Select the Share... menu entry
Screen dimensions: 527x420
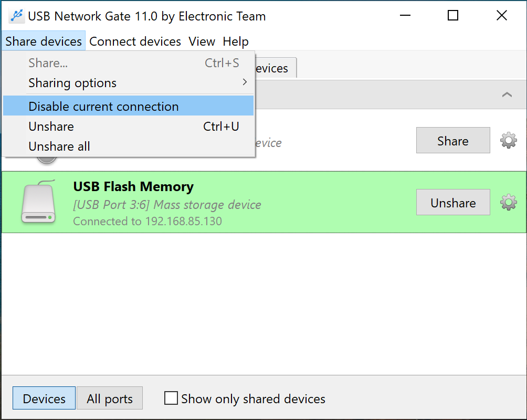48,63
